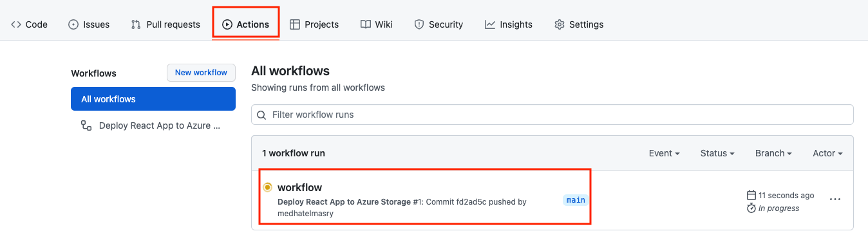
Task: View the Insights tab
Action: coord(509,24)
